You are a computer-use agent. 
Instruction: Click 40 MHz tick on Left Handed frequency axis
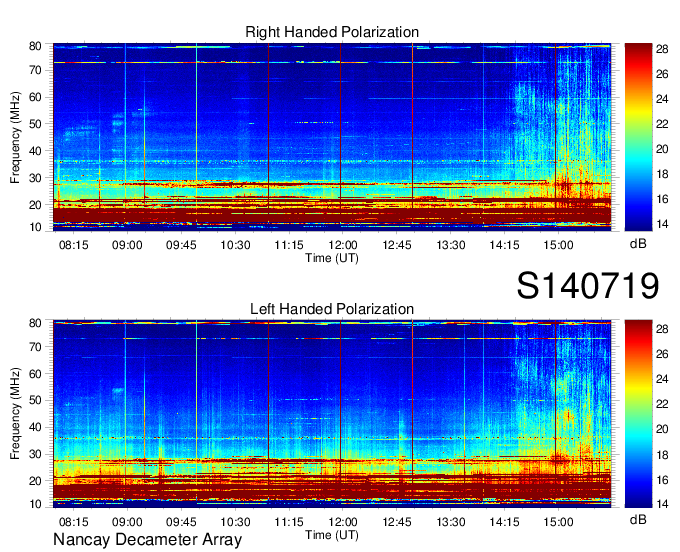point(35,428)
